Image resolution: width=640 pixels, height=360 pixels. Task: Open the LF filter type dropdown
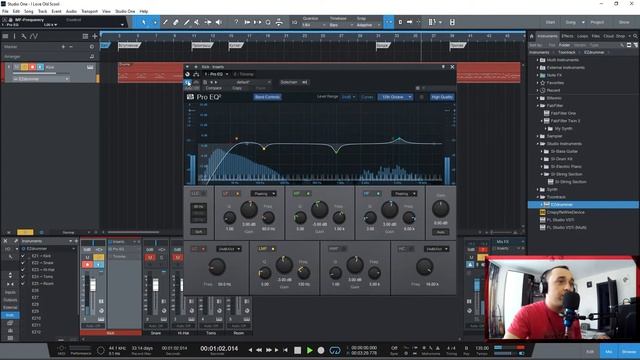[264, 193]
